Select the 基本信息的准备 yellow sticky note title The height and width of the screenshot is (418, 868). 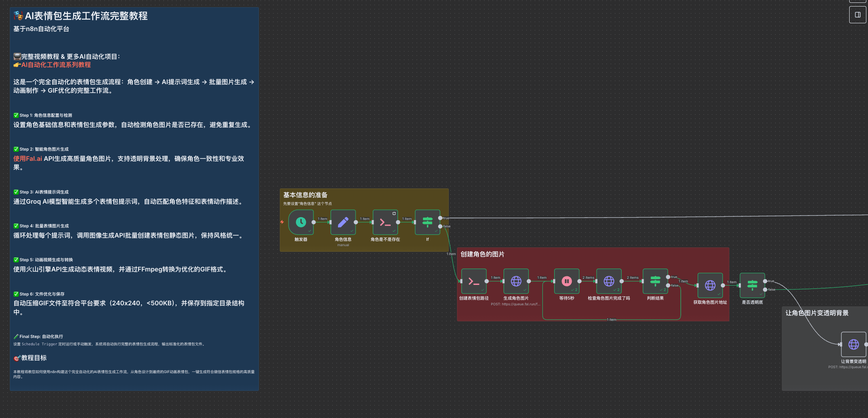[x=305, y=195]
